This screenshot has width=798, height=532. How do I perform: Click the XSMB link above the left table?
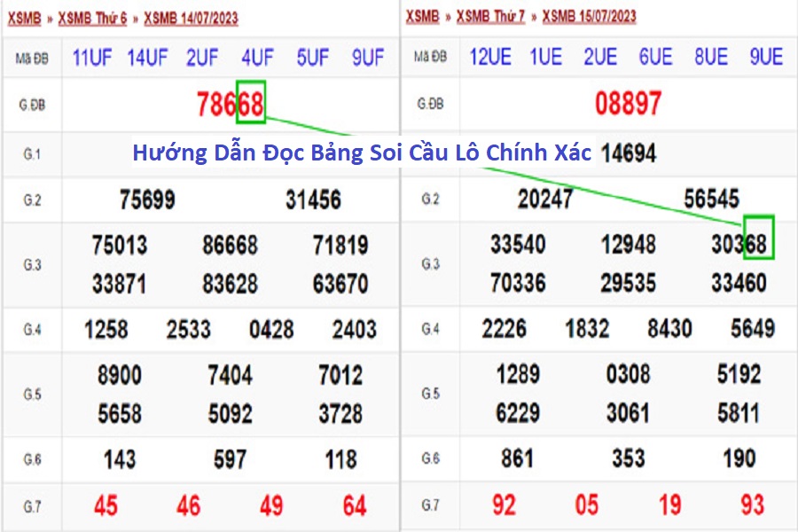[25, 18]
